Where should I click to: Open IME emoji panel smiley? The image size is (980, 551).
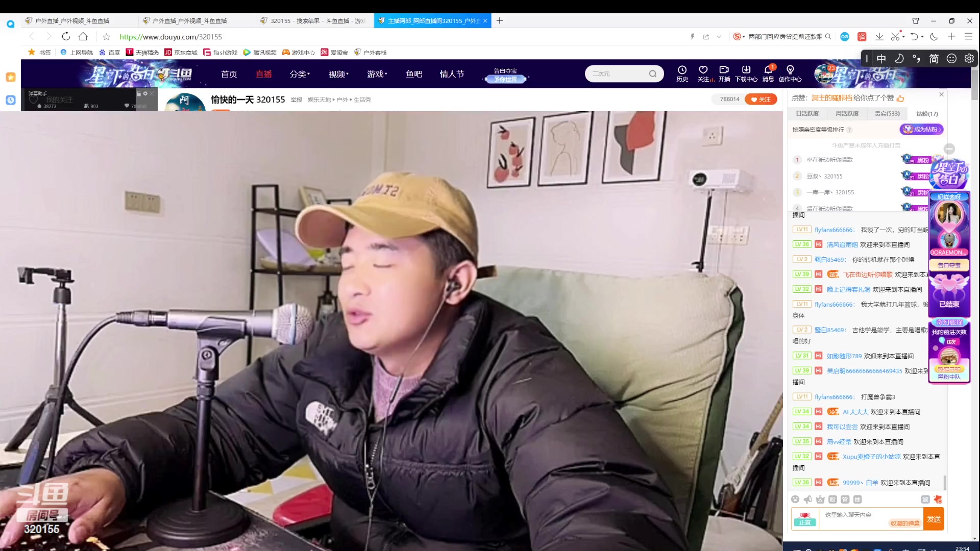[x=951, y=59]
